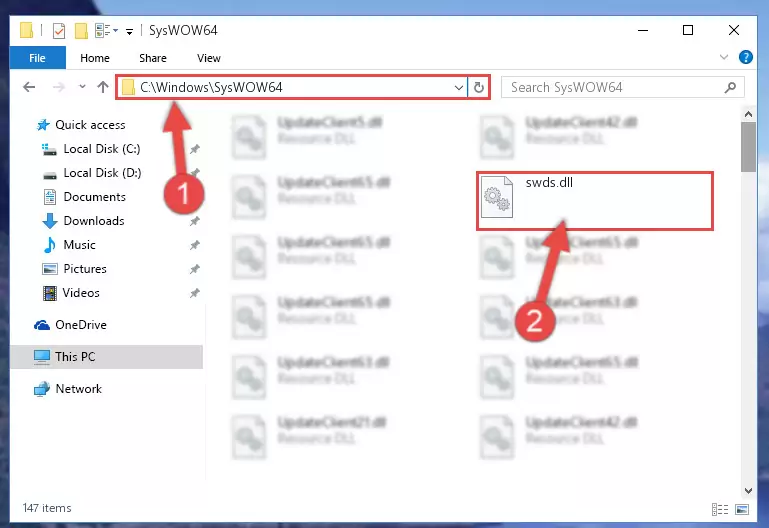Minimize the SysWOW64 window

[x=643, y=30]
